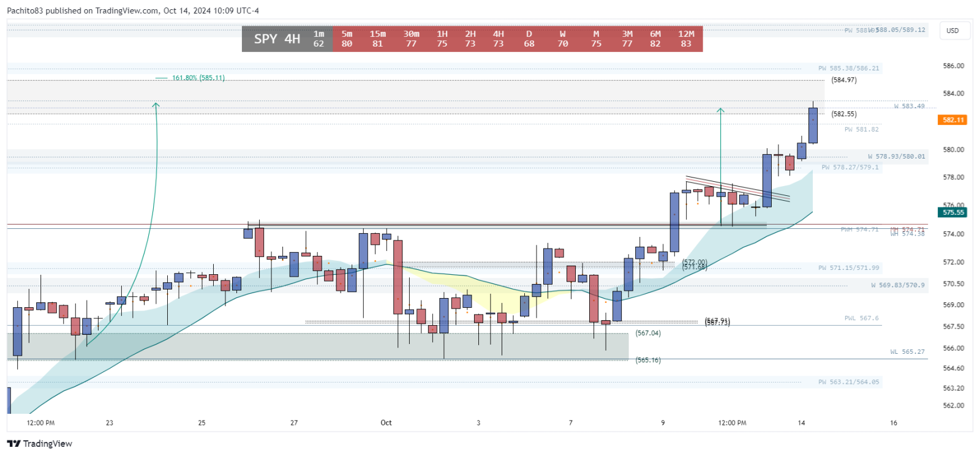Click the PWL 567.6 level label
The image size is (980, 456).
click(862, 318)
